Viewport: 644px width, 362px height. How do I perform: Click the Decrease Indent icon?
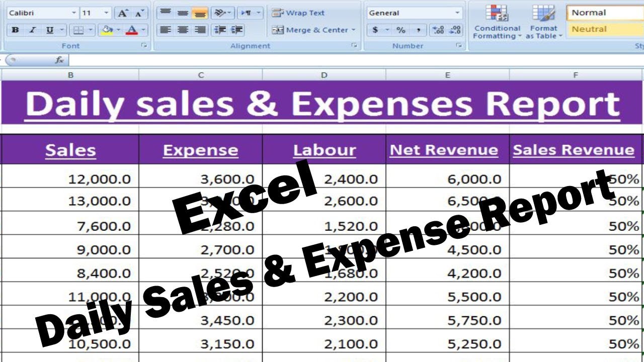tap(220, 30)
